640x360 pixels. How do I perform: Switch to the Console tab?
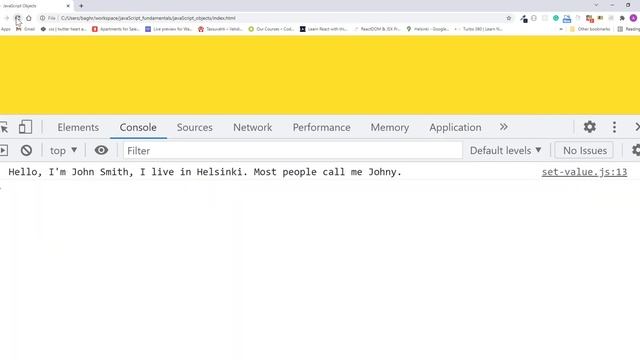(138, 127)
